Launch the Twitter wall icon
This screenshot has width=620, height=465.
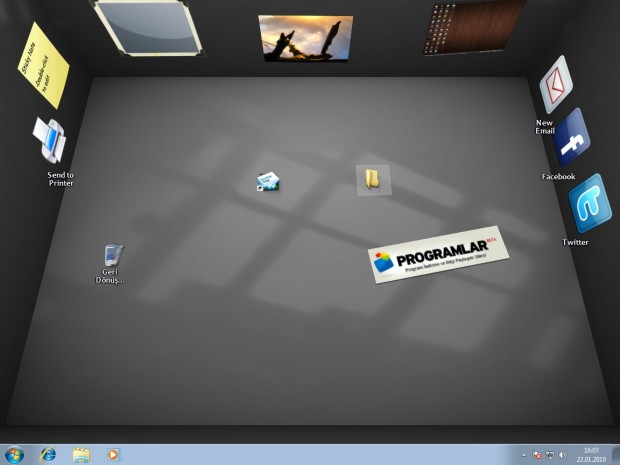(x=590, y=203)
